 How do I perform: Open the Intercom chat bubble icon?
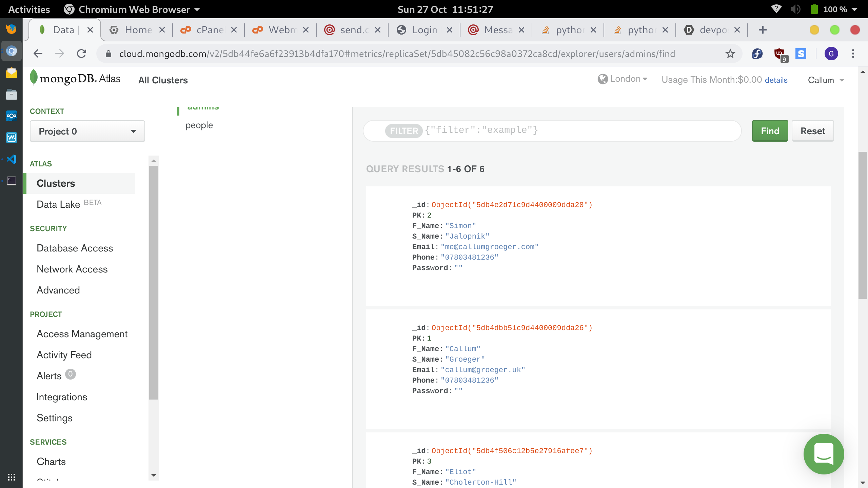coord(823,454)
